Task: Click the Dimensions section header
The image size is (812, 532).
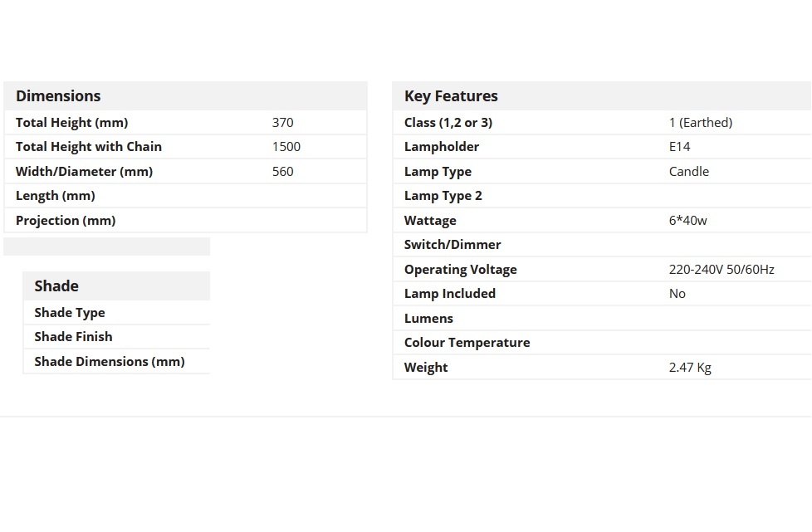Action: click(x=58, y=95)
